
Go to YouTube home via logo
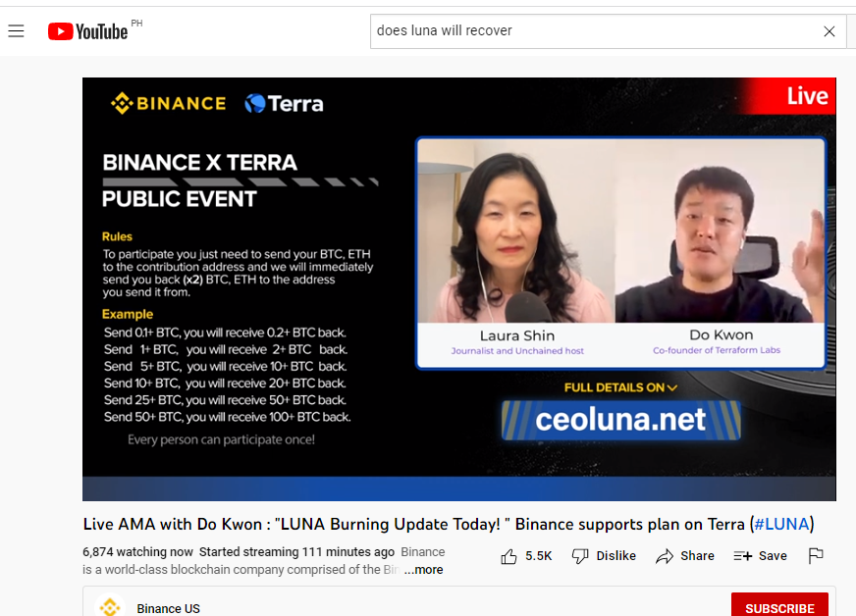pyautogui.click(x=88, y=31)
